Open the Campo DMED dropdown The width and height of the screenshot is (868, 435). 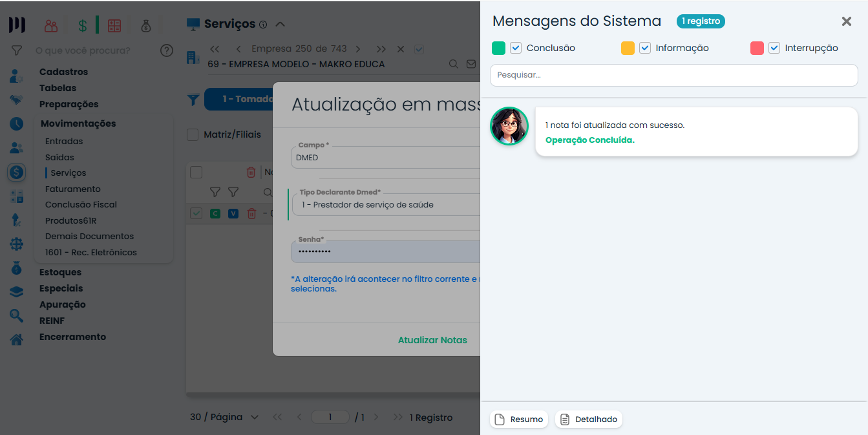(385, 157)
